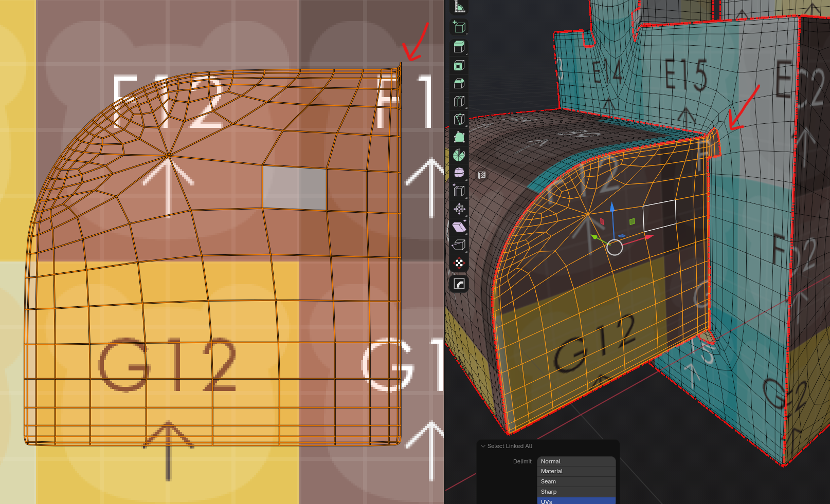This screenshot has width=830, height=504.
Task: Select the Spin tool
Action: click(459, 155)
